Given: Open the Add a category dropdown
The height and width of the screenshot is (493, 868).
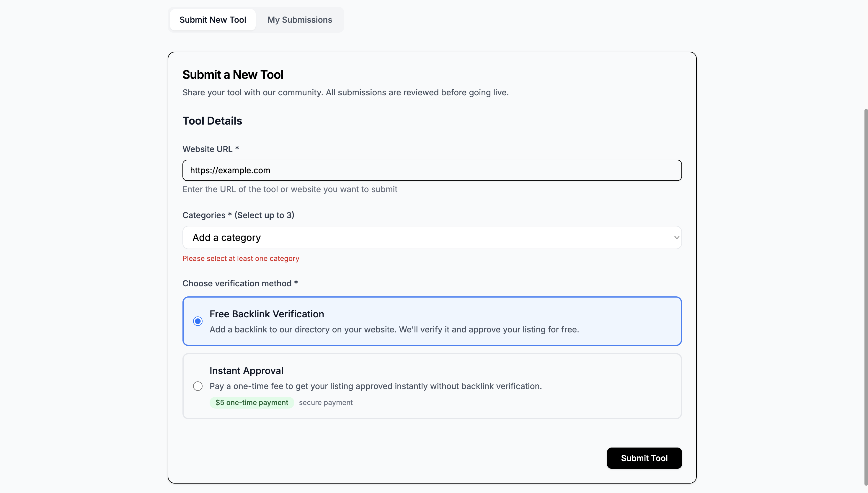Looking at the screenshot, I should (432, 237).
